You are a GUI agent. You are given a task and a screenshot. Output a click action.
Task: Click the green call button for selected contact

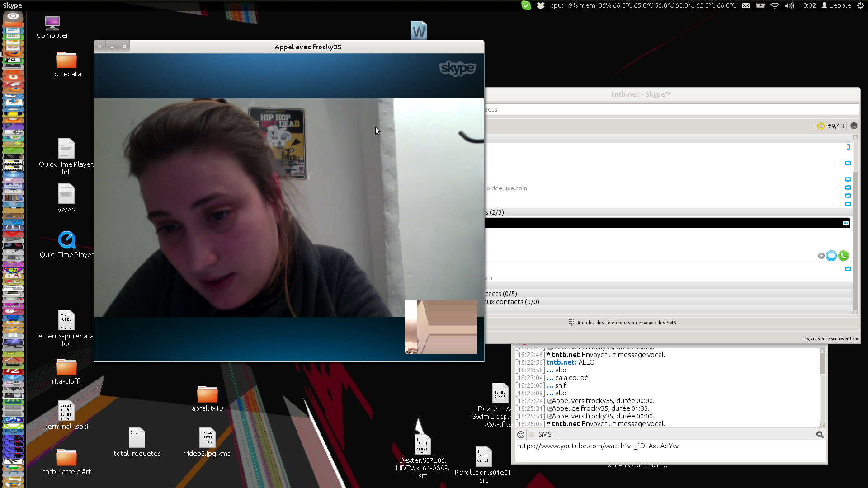[x=843, y=256]
